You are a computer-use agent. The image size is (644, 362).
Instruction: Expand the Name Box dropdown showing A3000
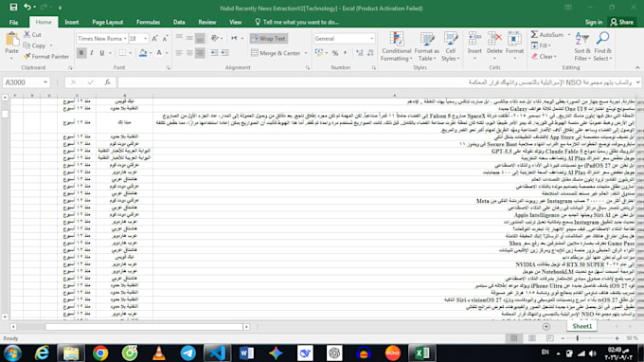[x=45, y=82]
